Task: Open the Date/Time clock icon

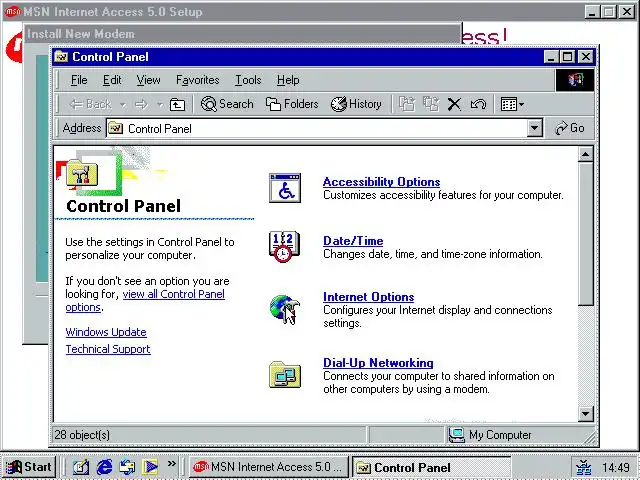Action: coord(284,247)
